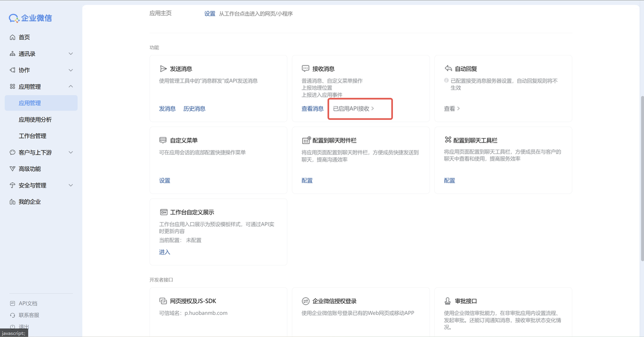Click the 审批接口 stamp icon
This screenshot has height=337, width=644.
(x=448, y=301)
